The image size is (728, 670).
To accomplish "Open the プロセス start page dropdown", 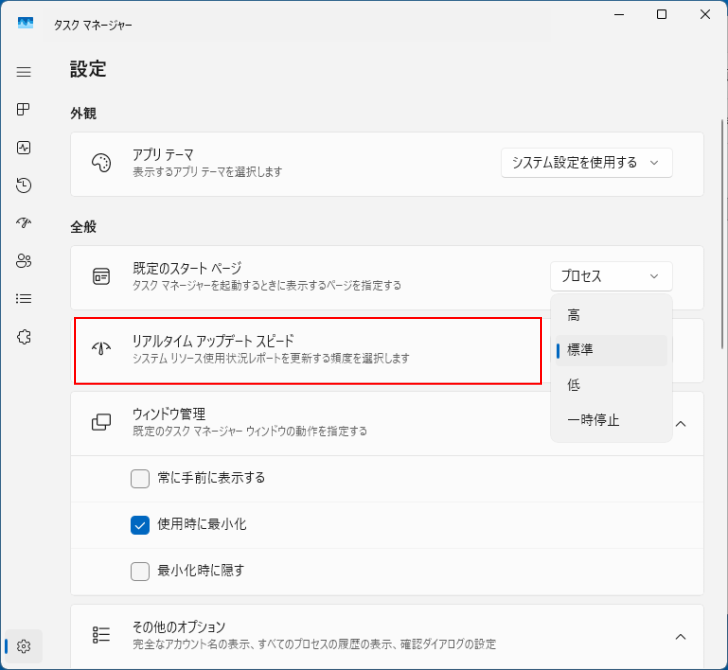I will (x=611, y=276).
